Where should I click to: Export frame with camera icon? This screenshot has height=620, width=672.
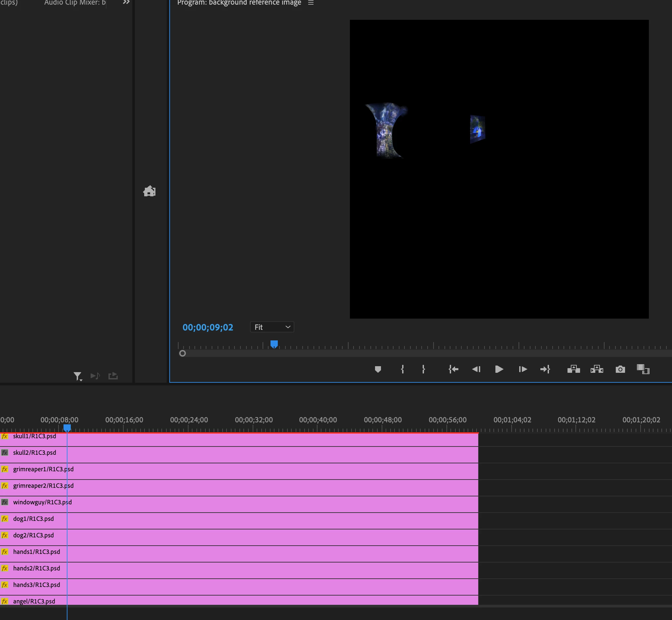[620, 369]
